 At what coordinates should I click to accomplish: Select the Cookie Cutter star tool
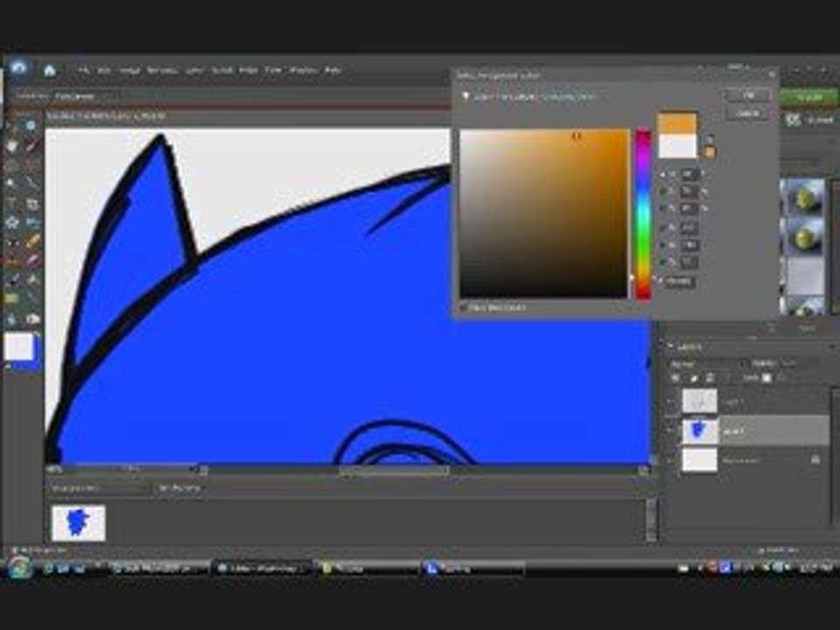pos(11,222)
